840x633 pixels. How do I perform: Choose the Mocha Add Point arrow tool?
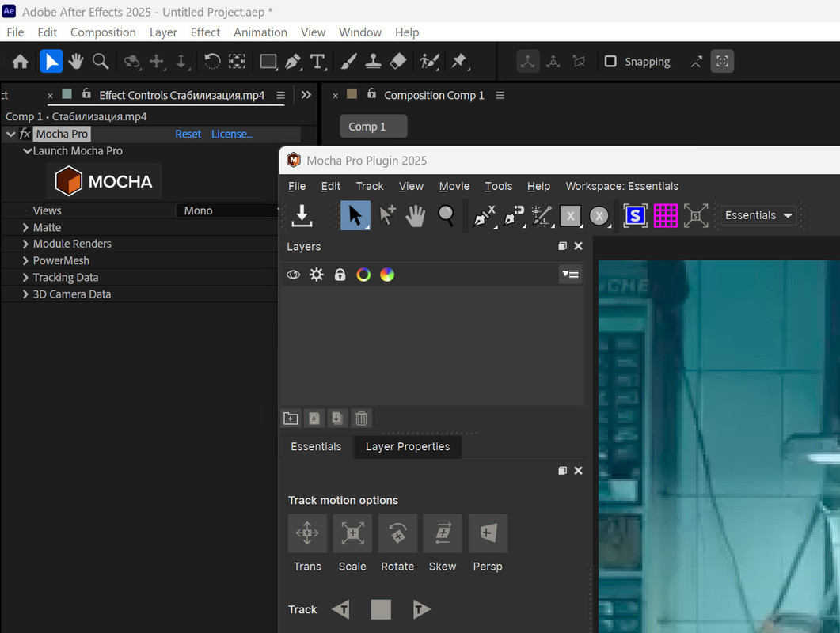tap(387, 215)
